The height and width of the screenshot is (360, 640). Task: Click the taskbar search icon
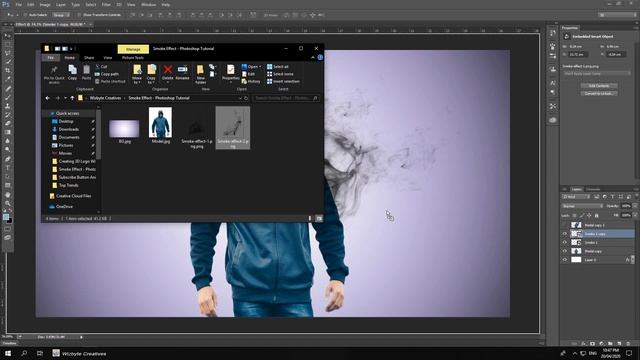[x=24, y=353]
